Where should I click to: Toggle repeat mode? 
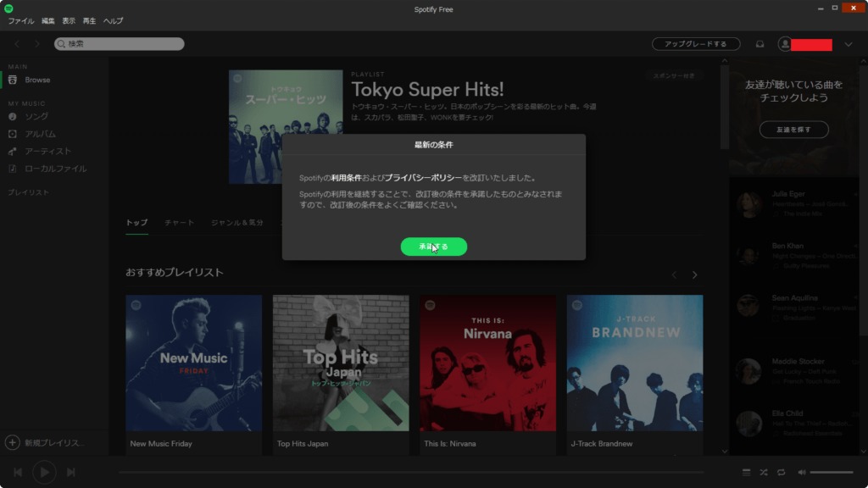point(781,472)
